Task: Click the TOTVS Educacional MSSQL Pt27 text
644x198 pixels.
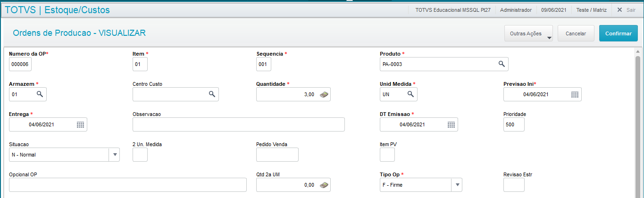Action: pos(453,10)
